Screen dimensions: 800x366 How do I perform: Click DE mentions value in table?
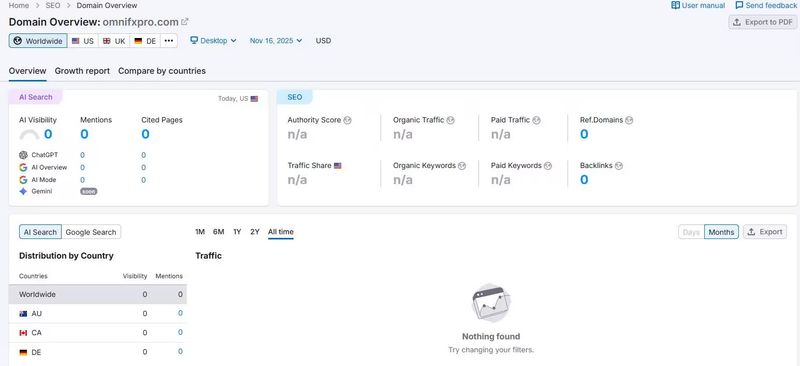[180, 352]
